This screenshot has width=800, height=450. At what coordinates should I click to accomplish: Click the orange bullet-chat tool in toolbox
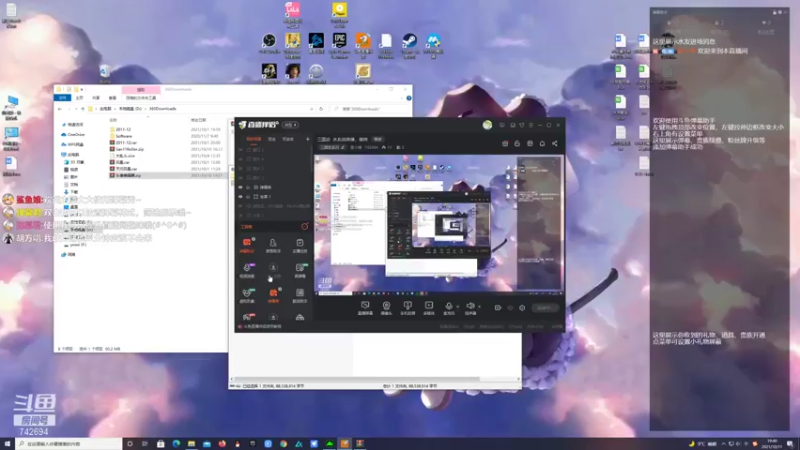tap(247, 243)
